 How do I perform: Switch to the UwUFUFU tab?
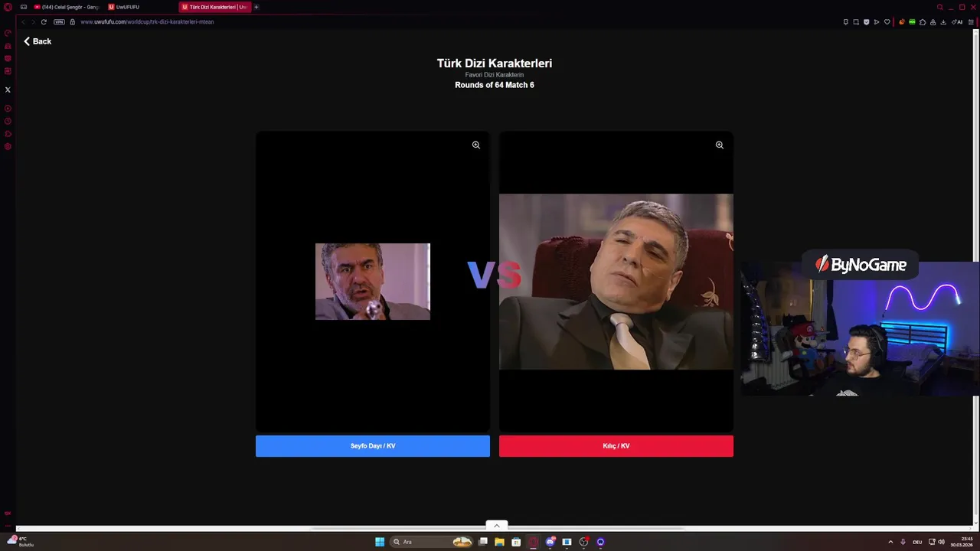pyautogui.click(x=140, y=7)
